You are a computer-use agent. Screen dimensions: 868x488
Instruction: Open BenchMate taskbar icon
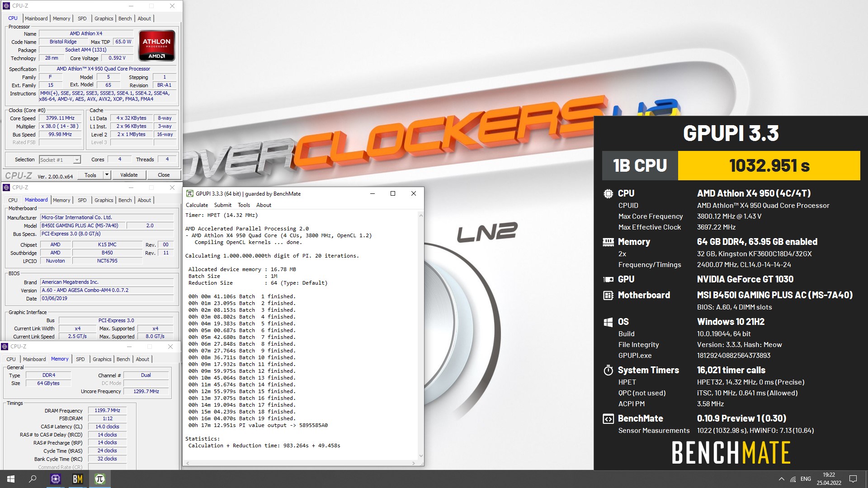tap(78, 479)
